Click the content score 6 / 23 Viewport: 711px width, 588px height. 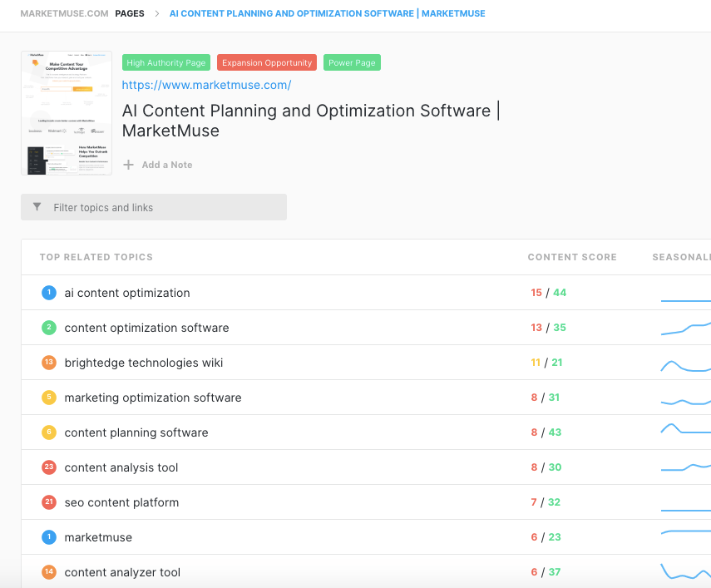click(546, 536)
